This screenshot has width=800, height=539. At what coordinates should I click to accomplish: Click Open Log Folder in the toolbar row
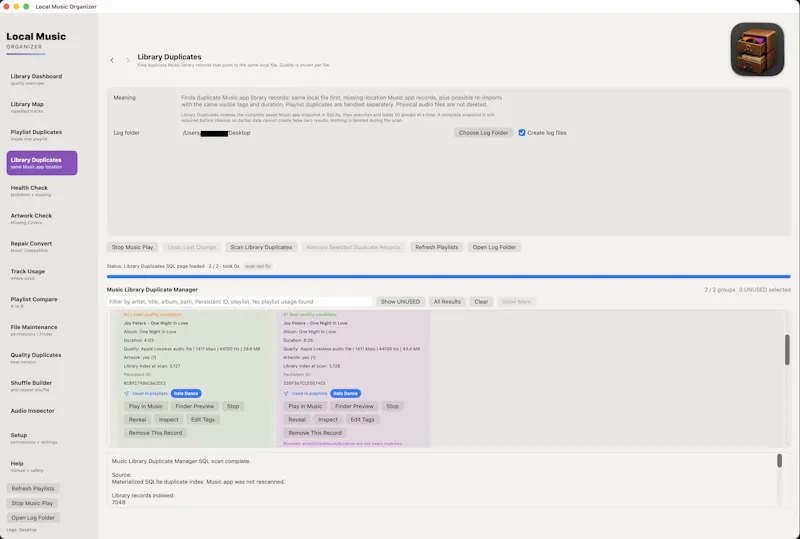[x=494, y=247]
